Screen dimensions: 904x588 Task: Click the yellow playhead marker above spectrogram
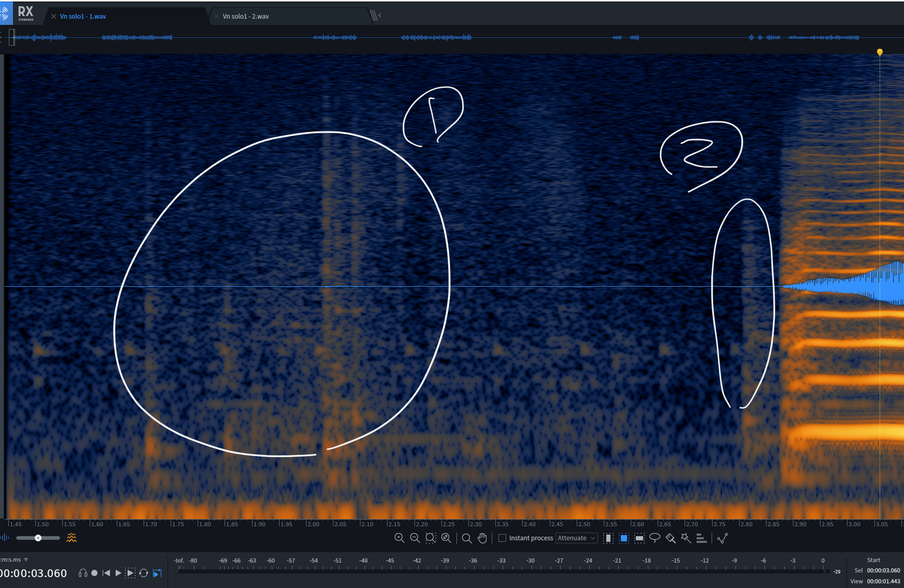pos(880,52)
